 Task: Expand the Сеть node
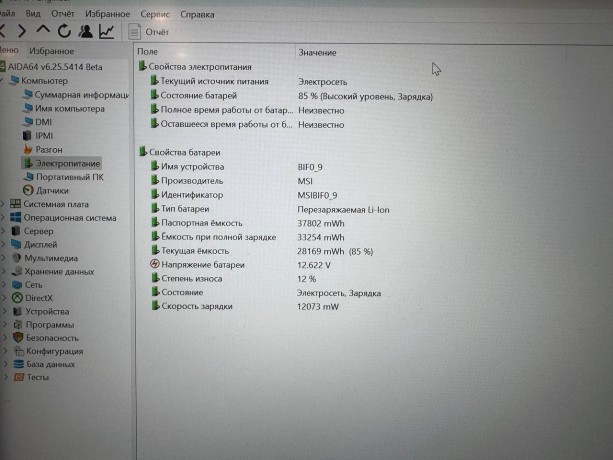[x=4, y=285]
